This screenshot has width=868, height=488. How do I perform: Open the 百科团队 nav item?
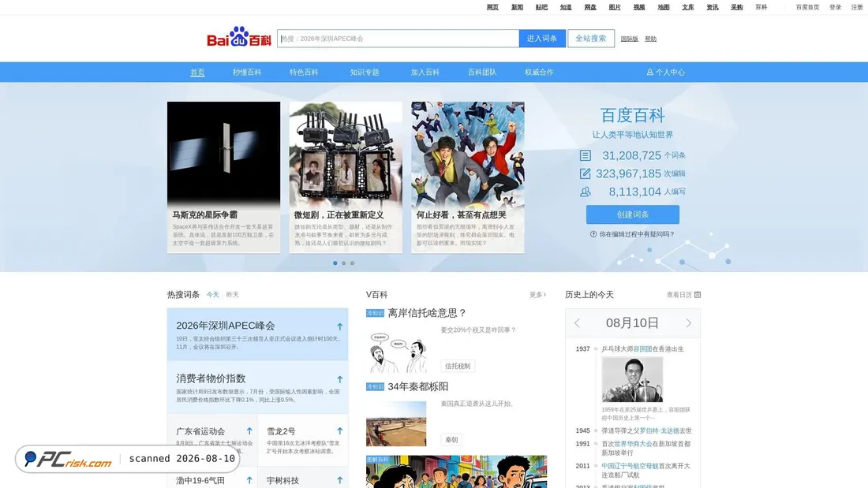coord(482,73)
